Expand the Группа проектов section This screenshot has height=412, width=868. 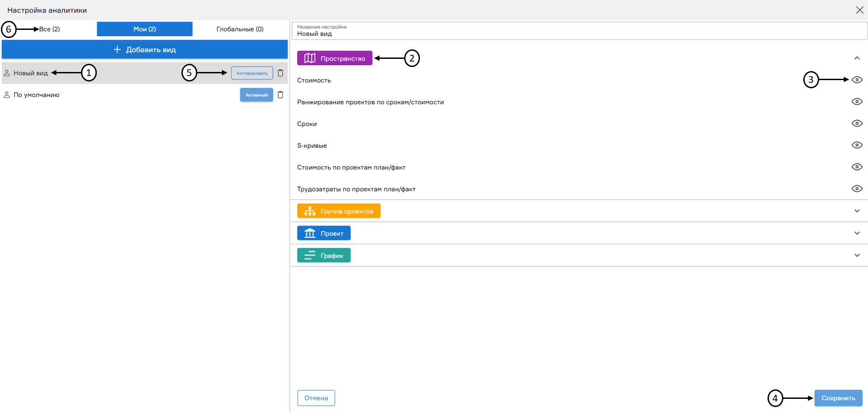(857, 211)
